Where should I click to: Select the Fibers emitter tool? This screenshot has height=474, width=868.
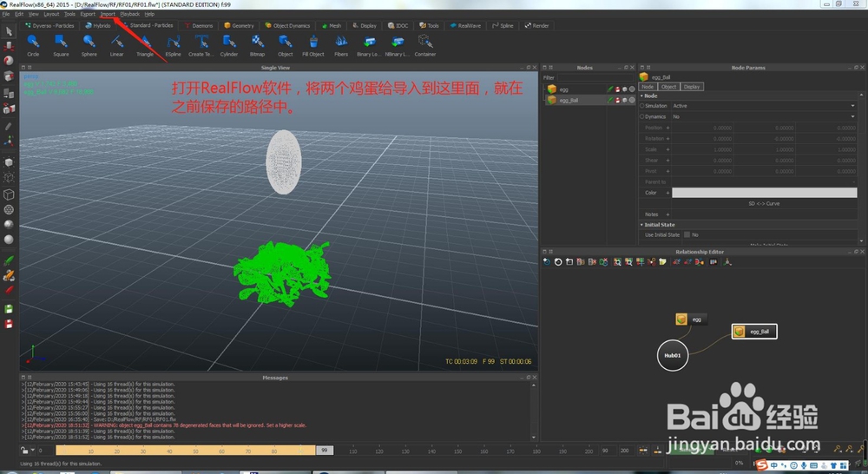pyautogui.click(x=341, y=45)
